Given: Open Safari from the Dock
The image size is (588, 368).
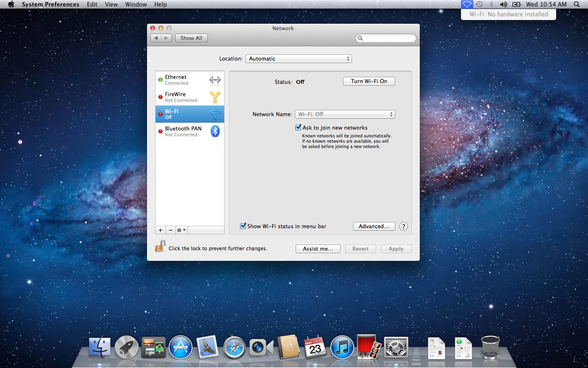Looking at the screenshot, I should (234, 348).
